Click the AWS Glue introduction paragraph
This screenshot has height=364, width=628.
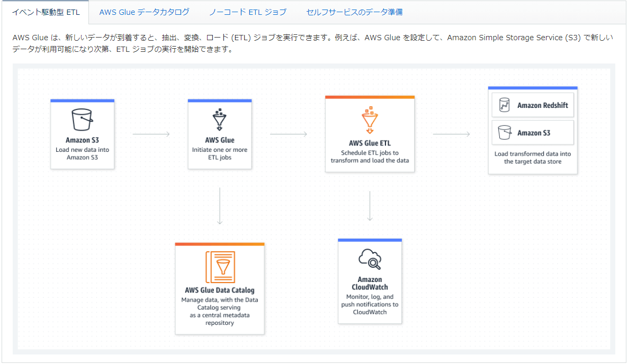[x=312, y=42]
